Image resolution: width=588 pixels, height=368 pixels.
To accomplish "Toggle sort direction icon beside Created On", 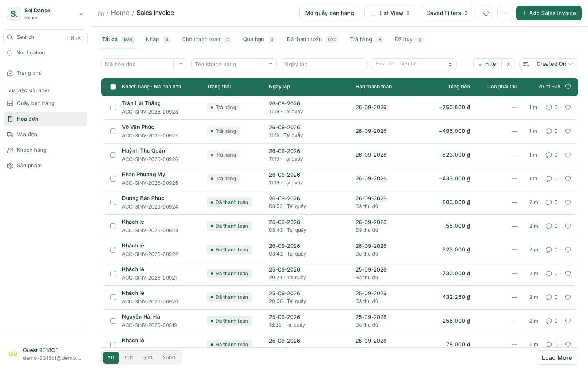I will 526,64.
